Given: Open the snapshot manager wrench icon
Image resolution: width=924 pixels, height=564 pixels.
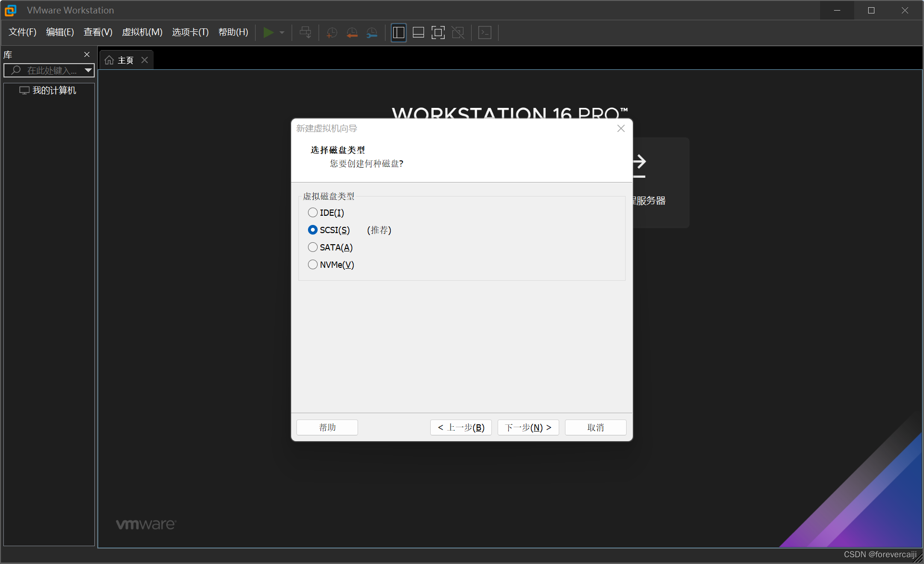Looking at the screenshot, I should click(372, 33).
